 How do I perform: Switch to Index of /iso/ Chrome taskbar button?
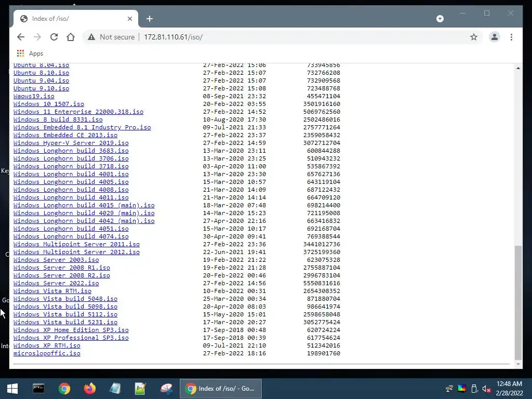(x=220, y=389)
